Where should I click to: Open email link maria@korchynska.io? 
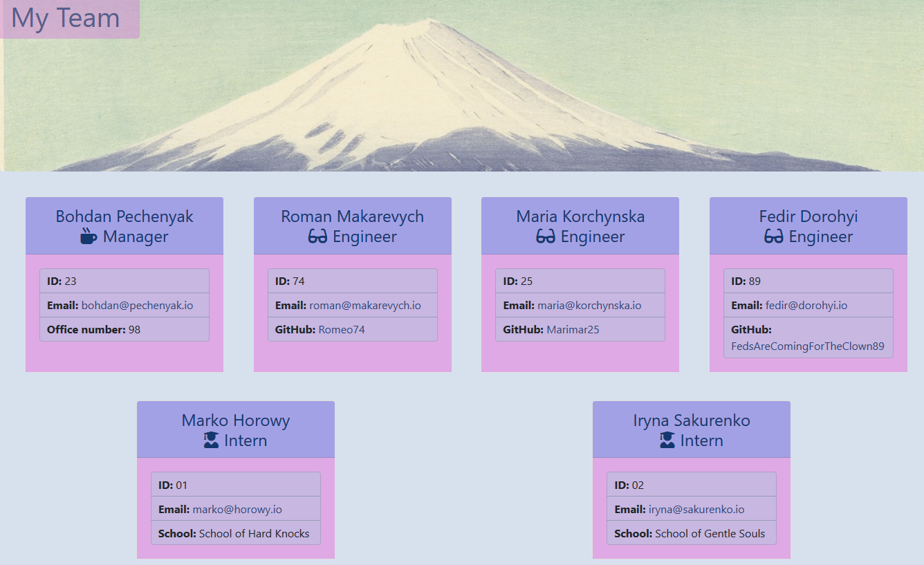[589, 305]
